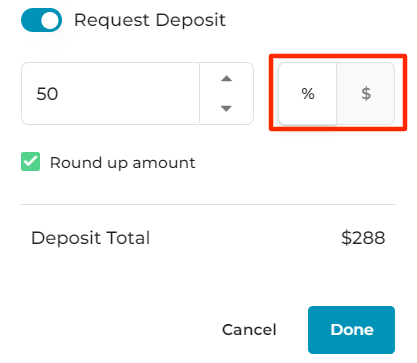Click the Done button
The width and height of the screenshot is (417, 363).
click(x=351, y=330)
